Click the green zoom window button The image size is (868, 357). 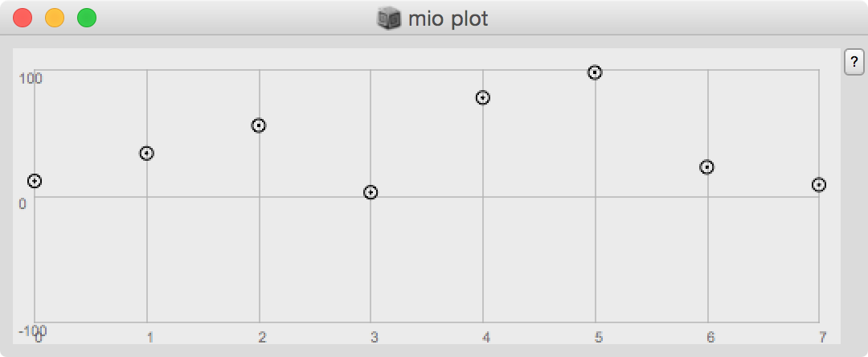(x=87, y=18)
